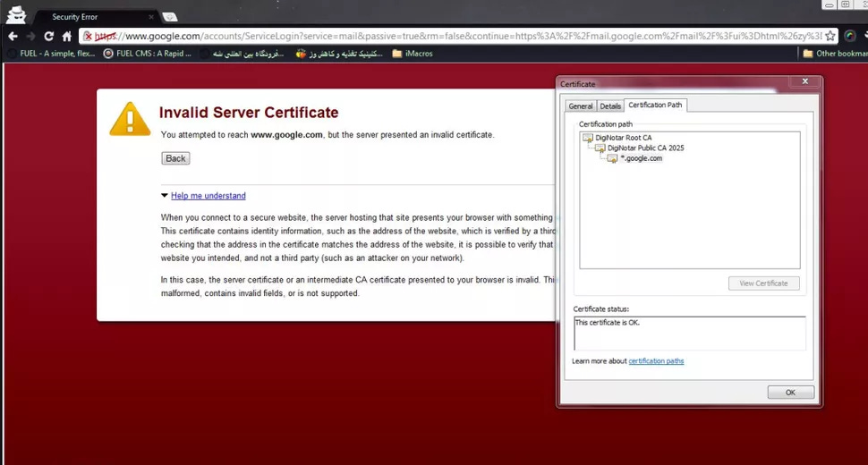Screen dimensions: 868x465
Task: Open the Persian clinic bookmark with fruit icon
Action: click(x=339, y=54)
